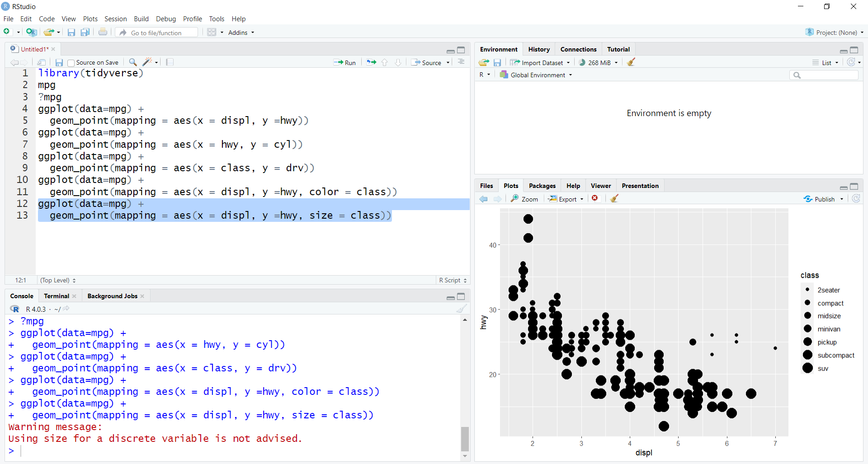Click the Clear all plots broom icon
This screenshot has width=868, height=464.
[614, 198]
